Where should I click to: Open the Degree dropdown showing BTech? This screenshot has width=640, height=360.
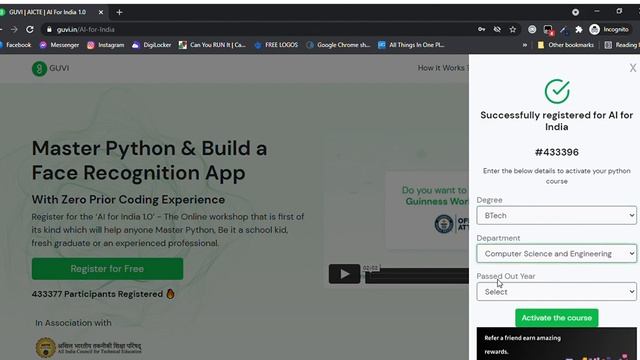[x=556, y=216]
